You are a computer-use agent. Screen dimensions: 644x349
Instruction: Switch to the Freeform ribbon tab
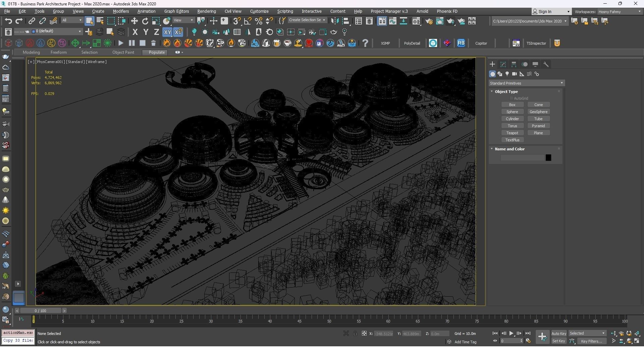tap(58, 52)
